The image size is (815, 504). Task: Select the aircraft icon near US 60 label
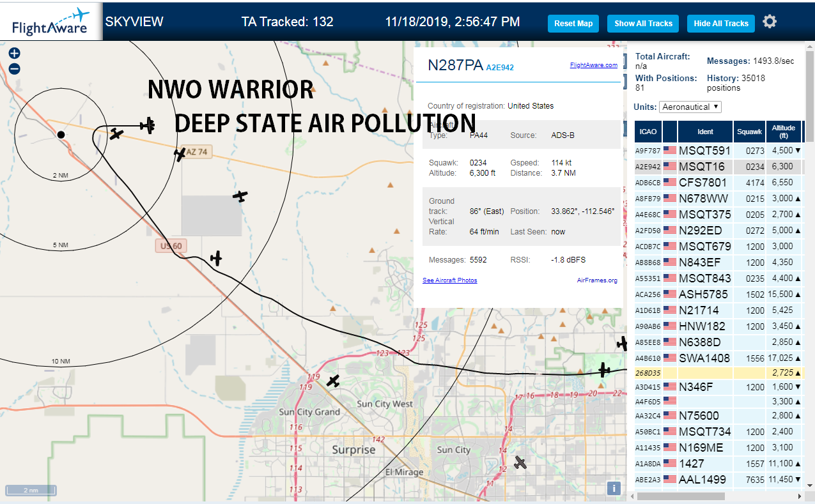click(x=216, y=258)
